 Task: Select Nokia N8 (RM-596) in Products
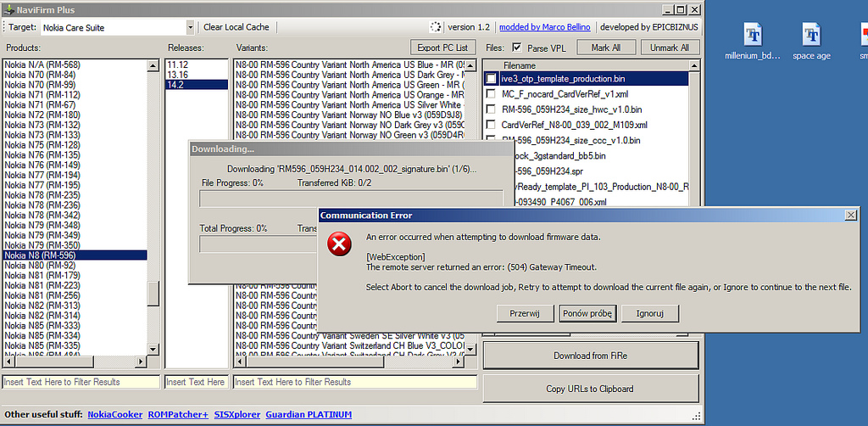pyautogui.click(x=75, y=255)
